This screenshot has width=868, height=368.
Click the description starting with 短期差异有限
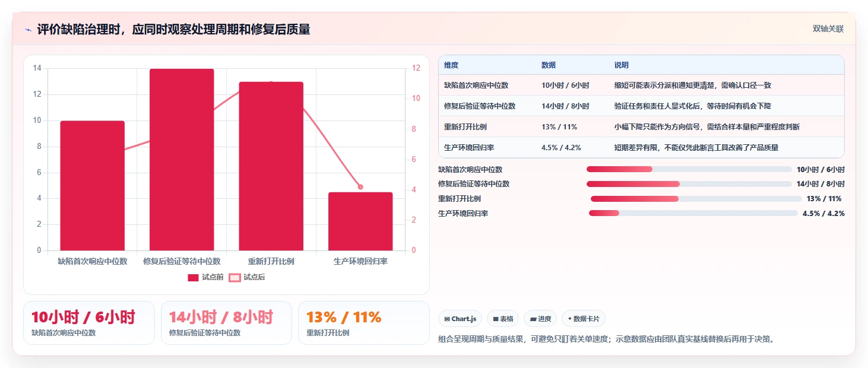pyautogui.click(x=696, y=148)
